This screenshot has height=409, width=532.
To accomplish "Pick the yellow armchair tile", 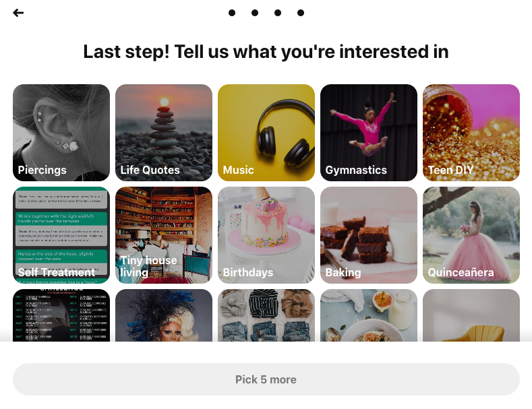I will point(471,315).
